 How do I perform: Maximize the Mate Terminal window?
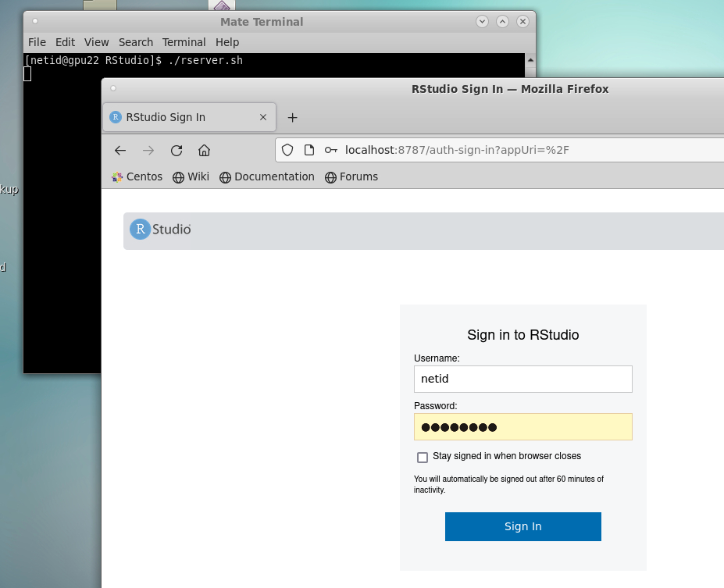(502, 21)
